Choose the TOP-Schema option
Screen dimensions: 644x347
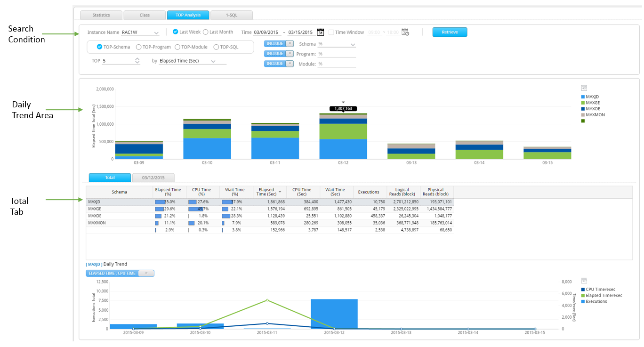click(x=99, y=47)
